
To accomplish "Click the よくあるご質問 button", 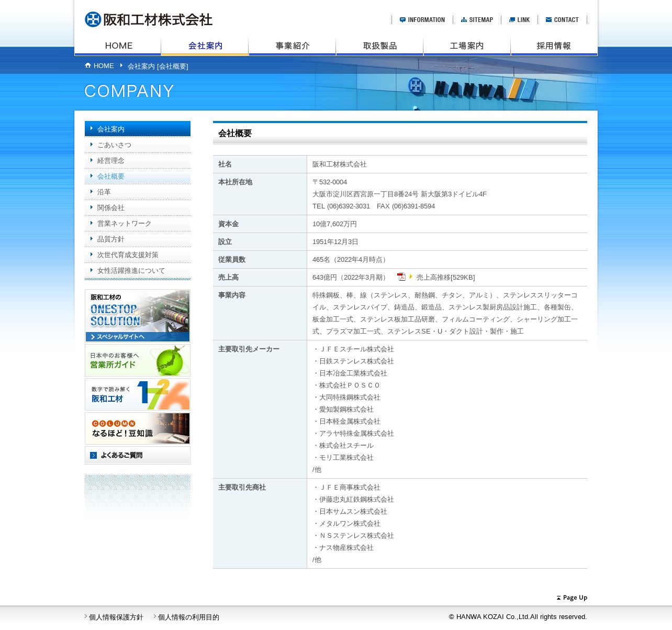I will tap(138, 455).
